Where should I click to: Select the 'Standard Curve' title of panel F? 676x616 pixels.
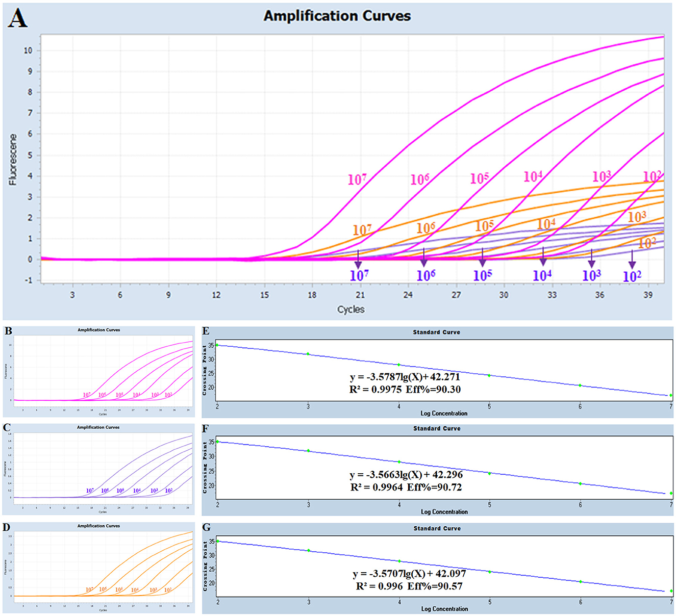pos(437,428)
